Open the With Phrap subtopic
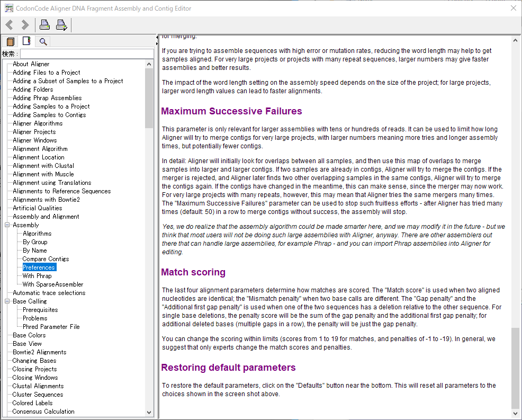Image resolution: width=522 pixels, height=420 pixels. 37,276
